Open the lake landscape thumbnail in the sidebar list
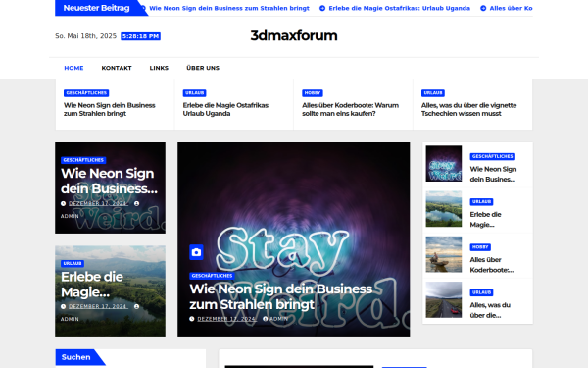This screenshot has width=588, height=368. pos(444,209)
